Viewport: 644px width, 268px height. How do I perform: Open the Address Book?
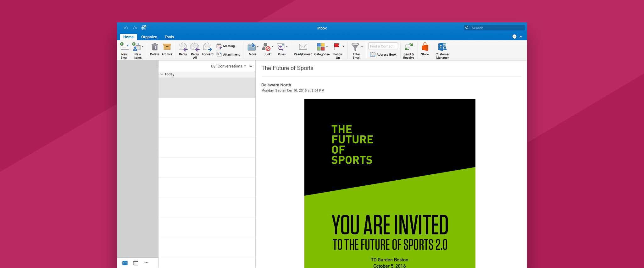click(x=383, y=55)
